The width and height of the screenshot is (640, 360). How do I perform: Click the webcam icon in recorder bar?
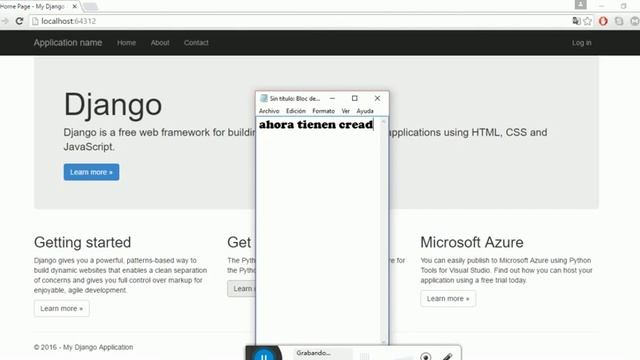[426, 356]
